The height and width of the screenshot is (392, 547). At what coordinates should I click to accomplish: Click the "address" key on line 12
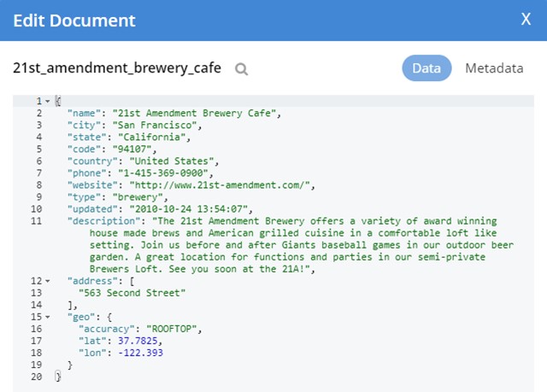point(92,281)
